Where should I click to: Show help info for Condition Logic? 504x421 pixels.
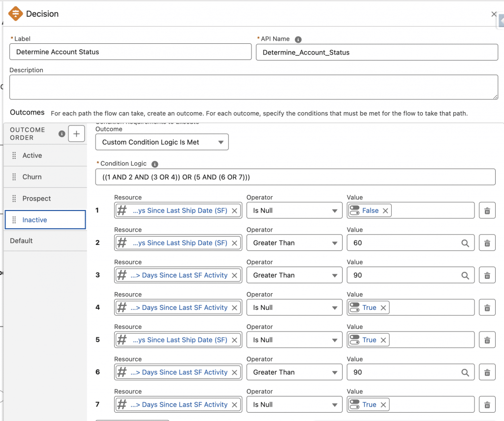[155, 164]
